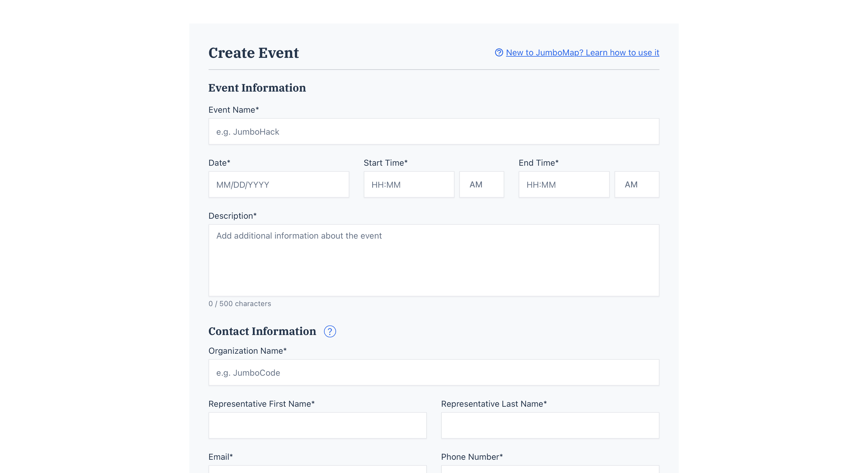Click the End Time HH:MM field
Viewport: 868px width, 473px height.
point(563,184)
